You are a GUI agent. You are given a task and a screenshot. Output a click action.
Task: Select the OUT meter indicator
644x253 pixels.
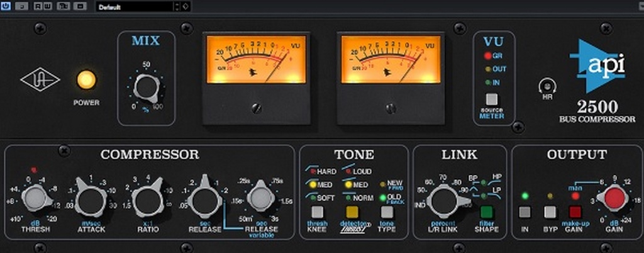coord(487,69)
